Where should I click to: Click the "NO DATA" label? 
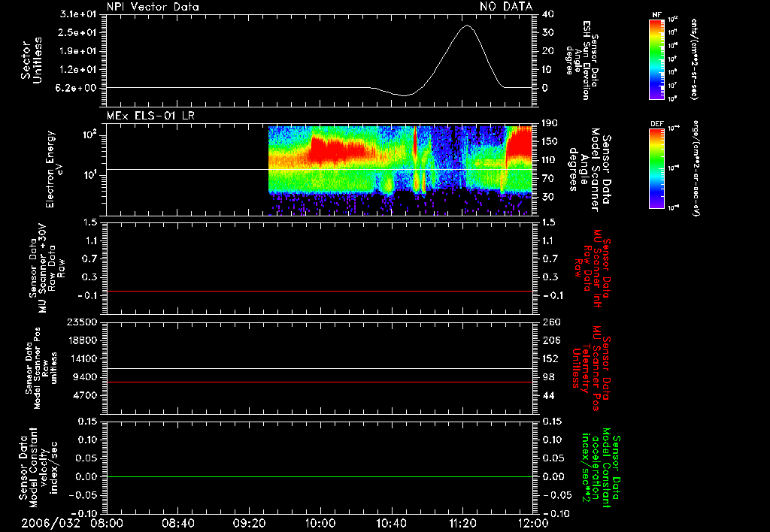click(x=506, y=7)
